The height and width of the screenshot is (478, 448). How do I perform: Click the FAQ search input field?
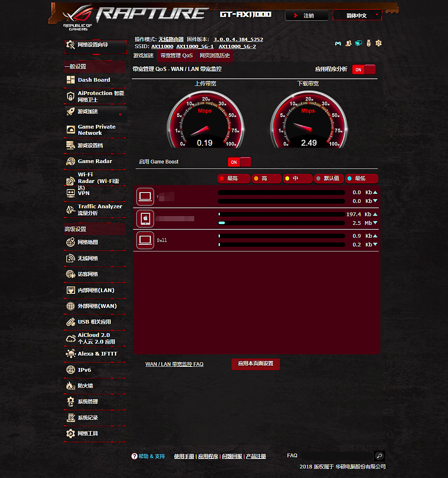(x=337, y=456)
